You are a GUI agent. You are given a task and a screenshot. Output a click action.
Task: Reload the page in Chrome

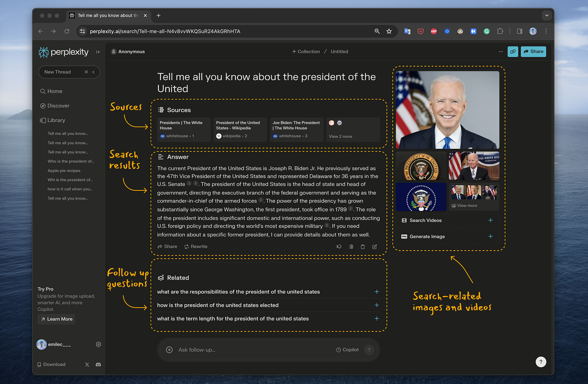pyautogui.click(x=67, y=31)
